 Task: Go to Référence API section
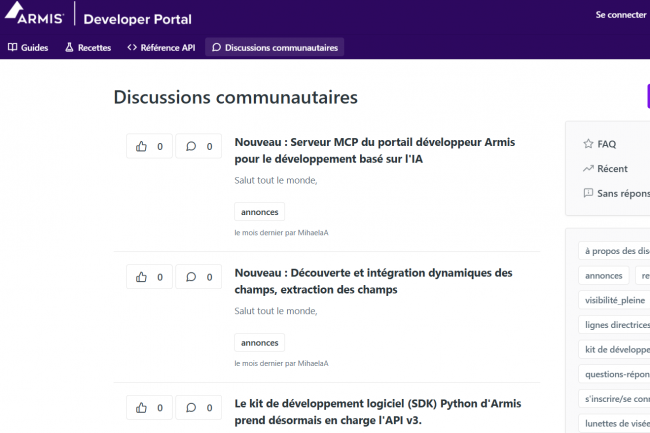coord(161,47)
